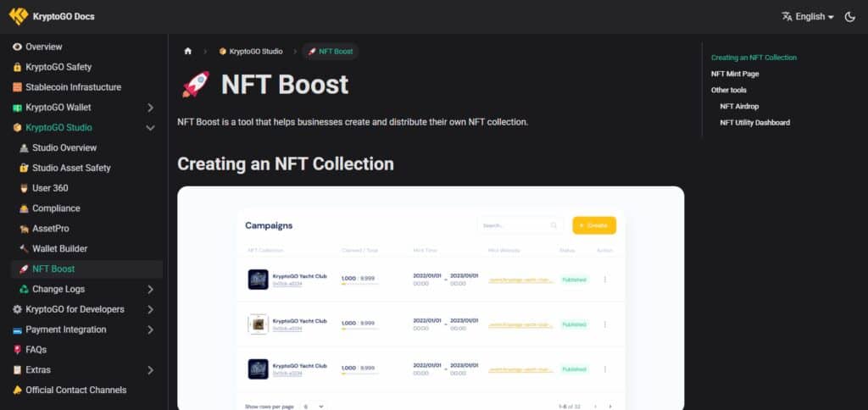Screen dimensions: 868x410
Task: Click the scroll icon beside Extras
Action: tap(17, 370)
